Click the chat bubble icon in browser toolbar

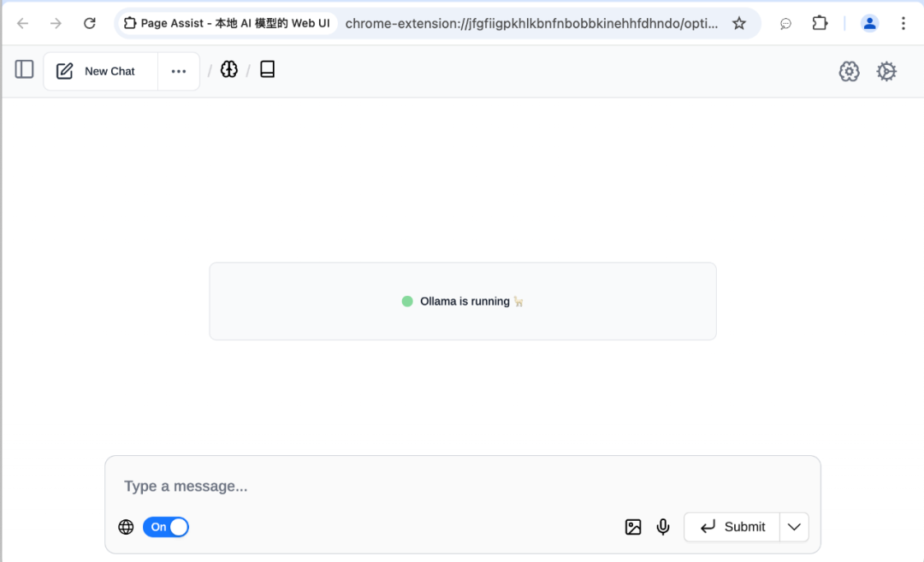[785, 24]
